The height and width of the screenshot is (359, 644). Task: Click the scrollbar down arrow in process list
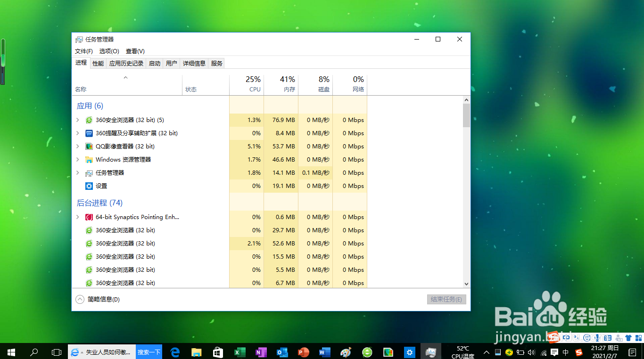466,284
